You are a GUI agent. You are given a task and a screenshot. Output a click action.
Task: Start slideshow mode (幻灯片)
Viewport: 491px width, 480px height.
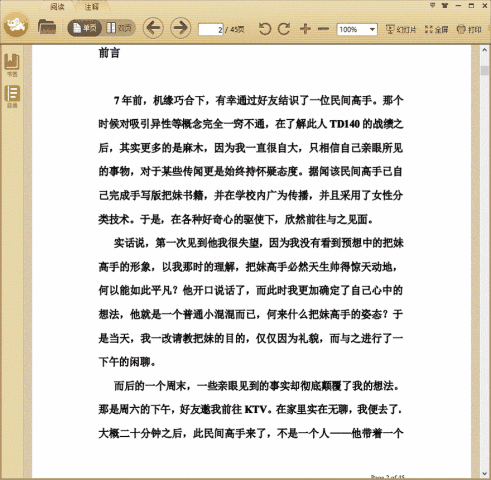pos(401,29)
